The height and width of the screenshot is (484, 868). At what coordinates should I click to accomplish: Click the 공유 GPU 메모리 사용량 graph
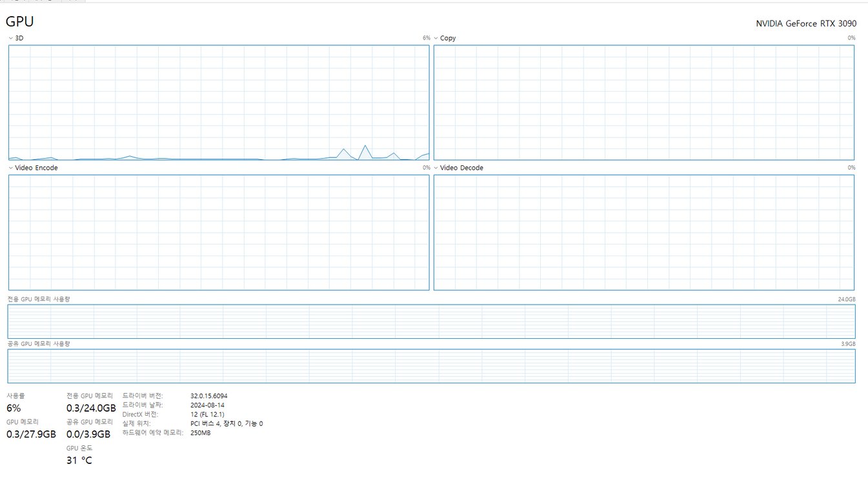[431, 366]
